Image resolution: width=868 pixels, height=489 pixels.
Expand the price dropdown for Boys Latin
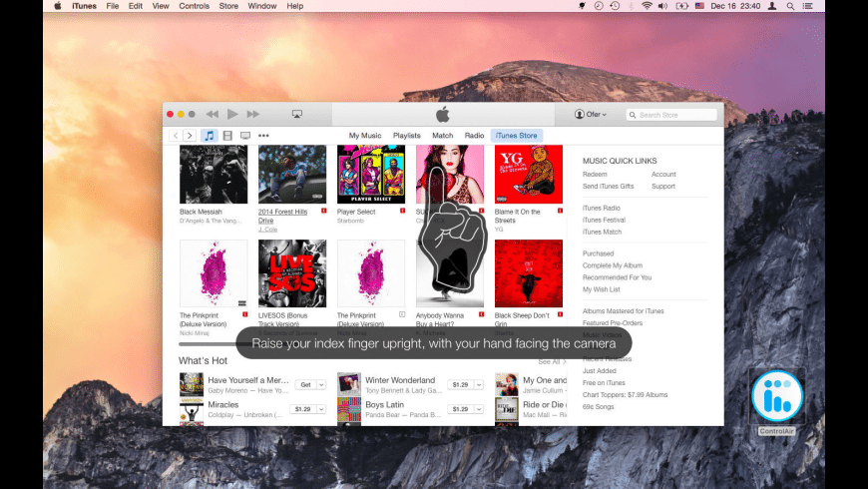click(479, 409)
